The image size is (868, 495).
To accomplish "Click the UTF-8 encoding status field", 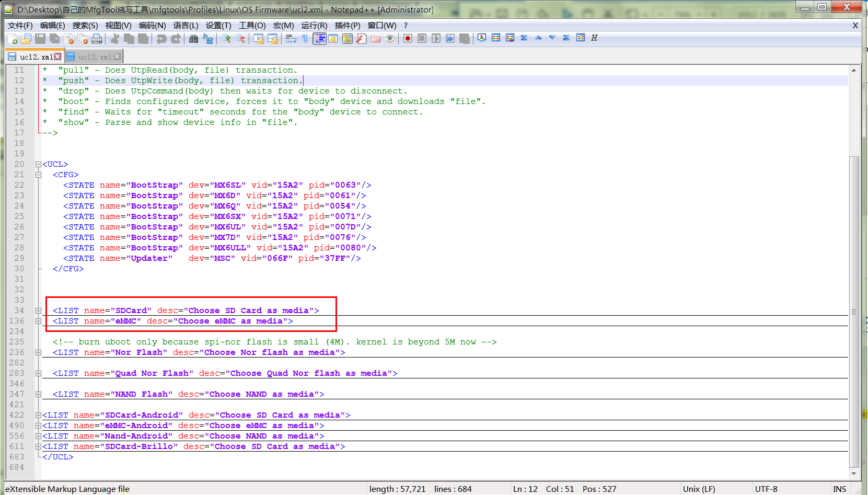I will pyautogui.click(x=766, y=489).
